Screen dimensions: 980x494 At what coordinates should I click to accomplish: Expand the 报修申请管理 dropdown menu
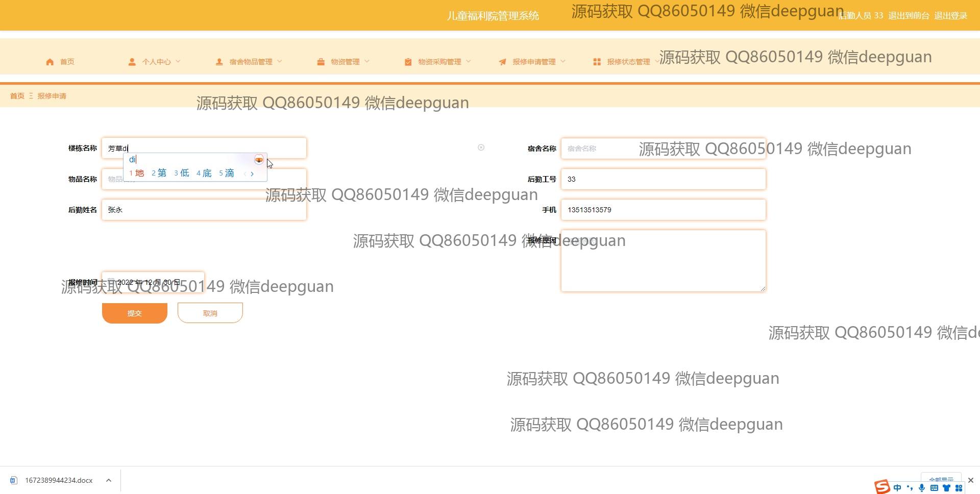(x=534, y=62)
